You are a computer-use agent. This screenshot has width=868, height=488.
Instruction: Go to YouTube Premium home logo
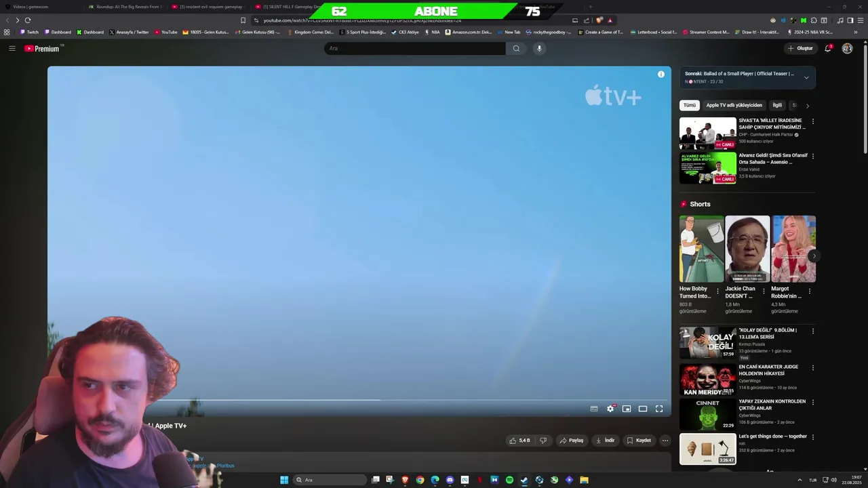click(42, 48)
